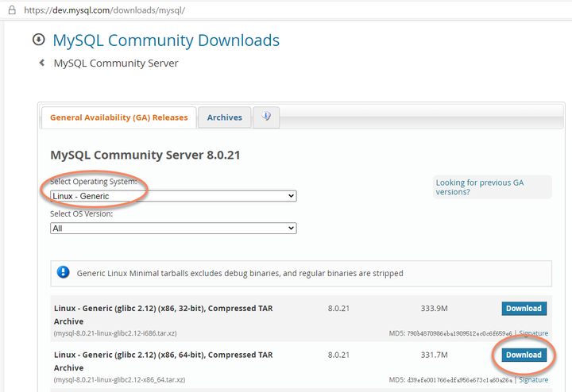Open Looking for previous GA versions link

coord(480,187)
